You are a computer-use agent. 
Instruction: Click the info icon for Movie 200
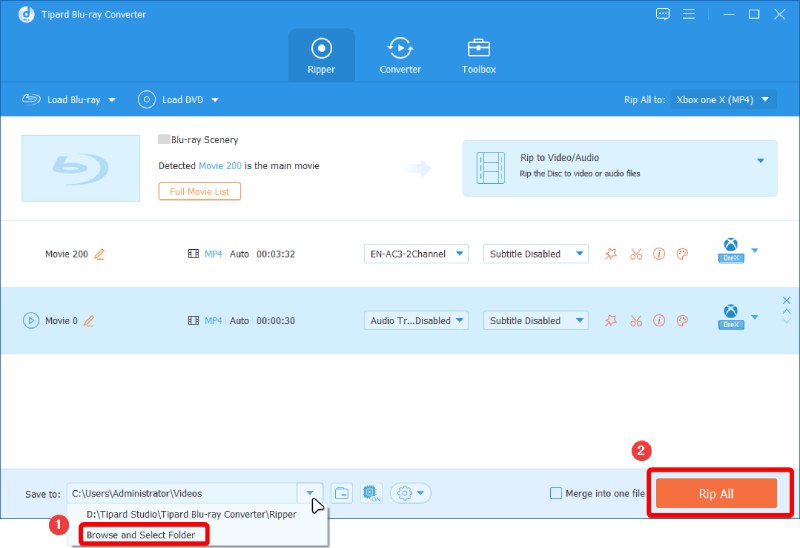pyautogui.click(x=659, y=254)
